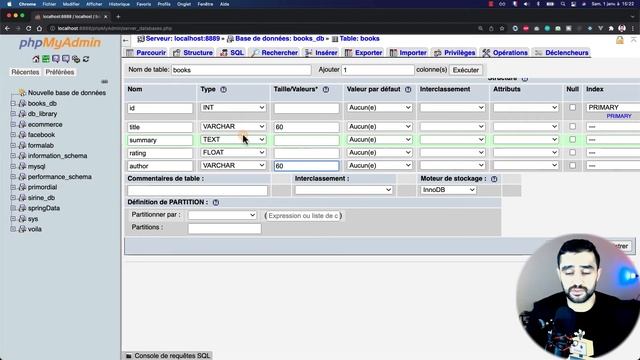640x360 pixels.
Task: Click the Valeur par défaut help icon
Action: click(x=408, y=89)
